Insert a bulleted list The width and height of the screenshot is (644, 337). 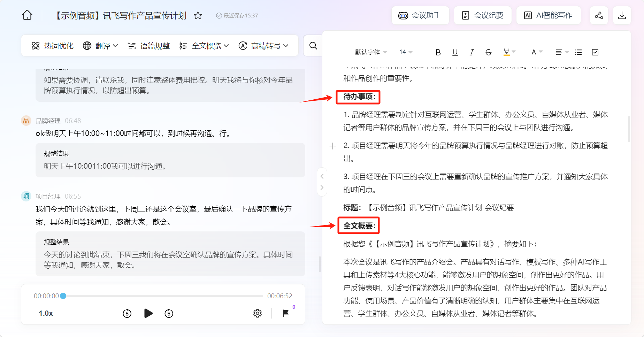(x=578, y=52)
